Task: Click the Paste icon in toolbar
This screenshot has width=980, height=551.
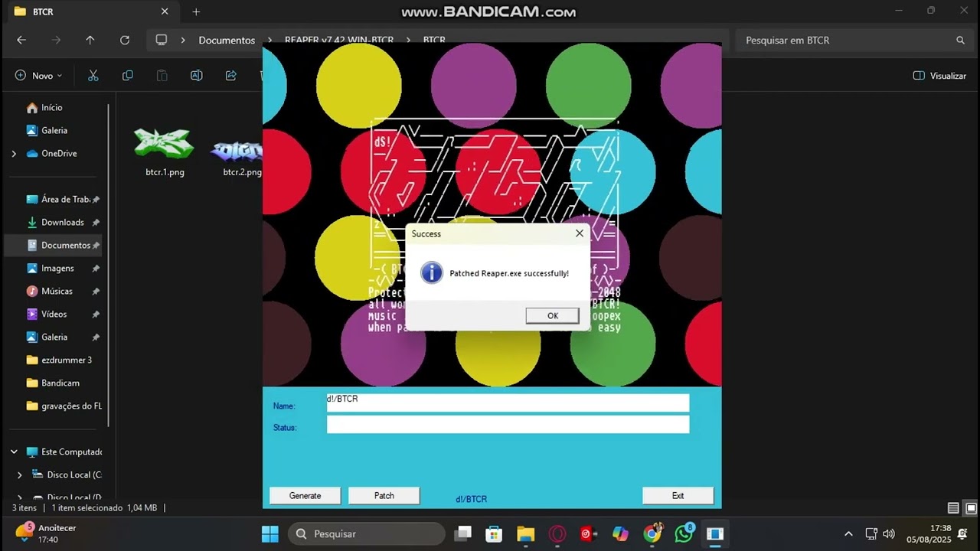Action: [162, 76]
